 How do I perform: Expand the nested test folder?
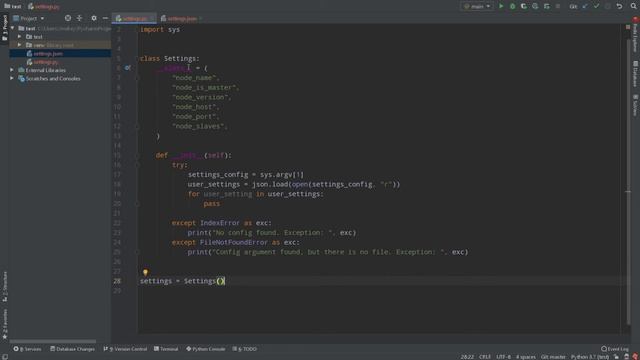coord(19,37)
